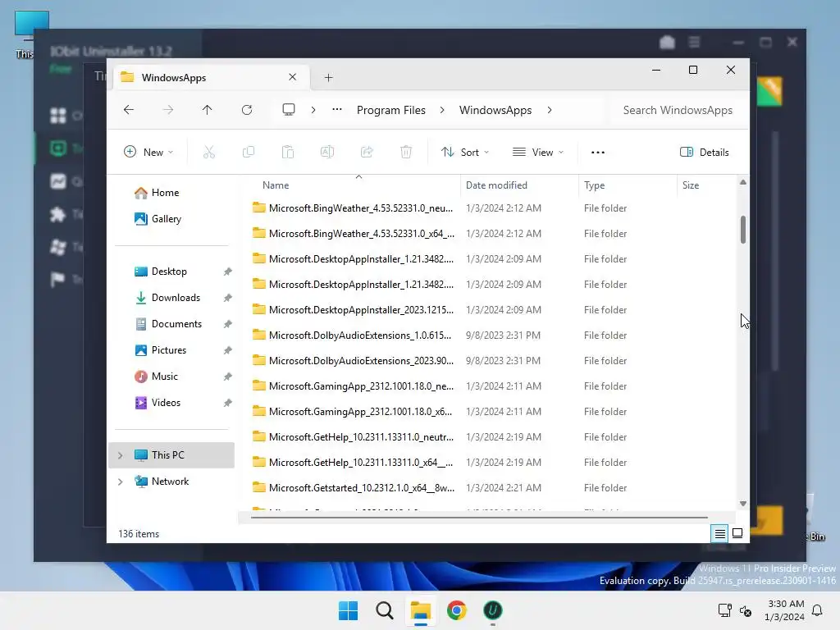Switch to large thumbnails view layout
Image resolution: width=840 pixels, height=630 pixels.
click(x=737, y=533)
